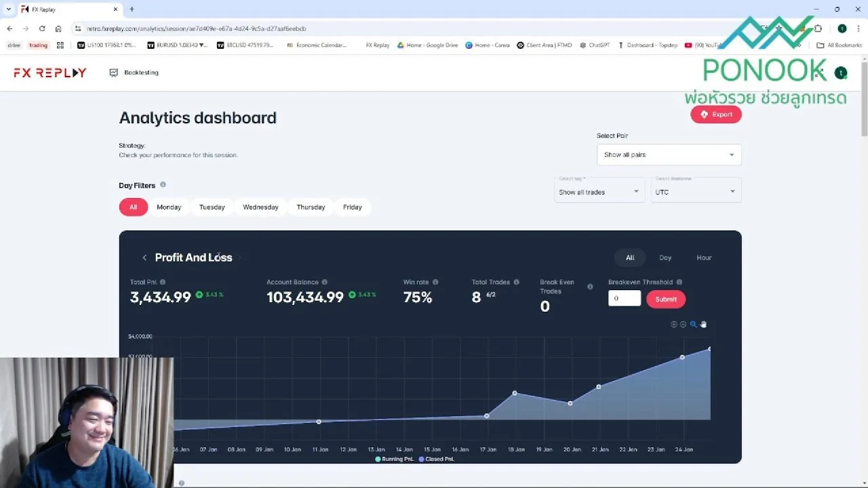This screenshot has height=488, width=868.
Task: Open a new browser tab
Action: [x=132, y=9]
